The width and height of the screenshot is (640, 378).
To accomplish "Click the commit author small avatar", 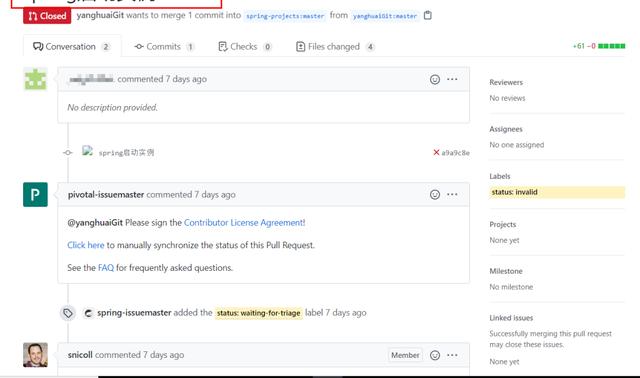I will [87, 151].
